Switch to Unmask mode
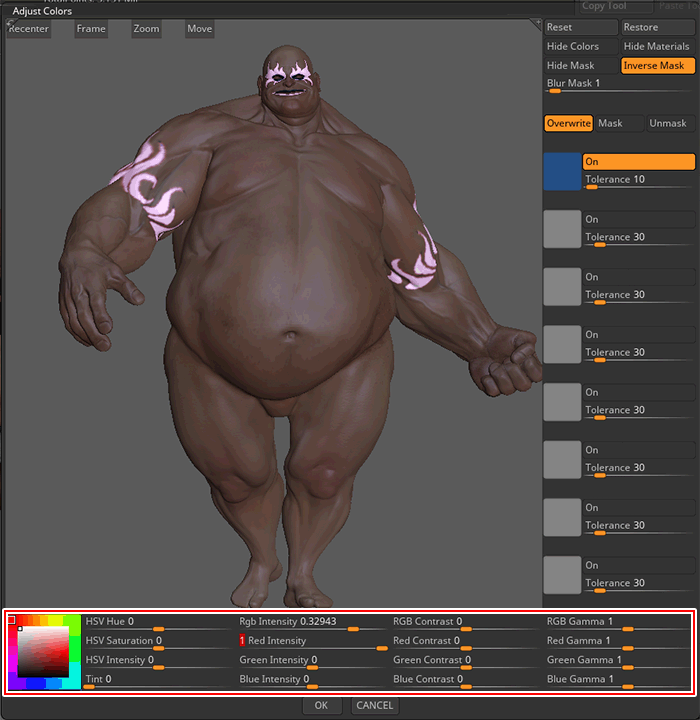This screenshot has height=720, width=700. click(668, 124)
